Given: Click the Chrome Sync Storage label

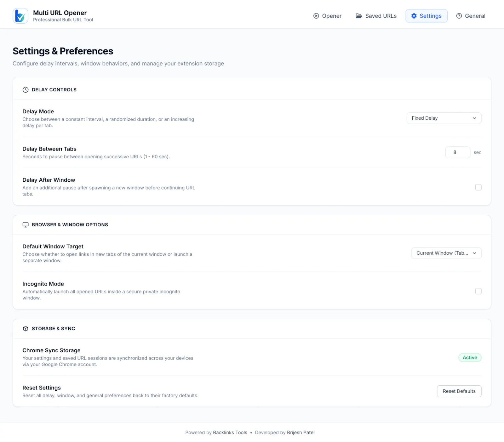Looking at the screenshot, I should pos(51,350).
